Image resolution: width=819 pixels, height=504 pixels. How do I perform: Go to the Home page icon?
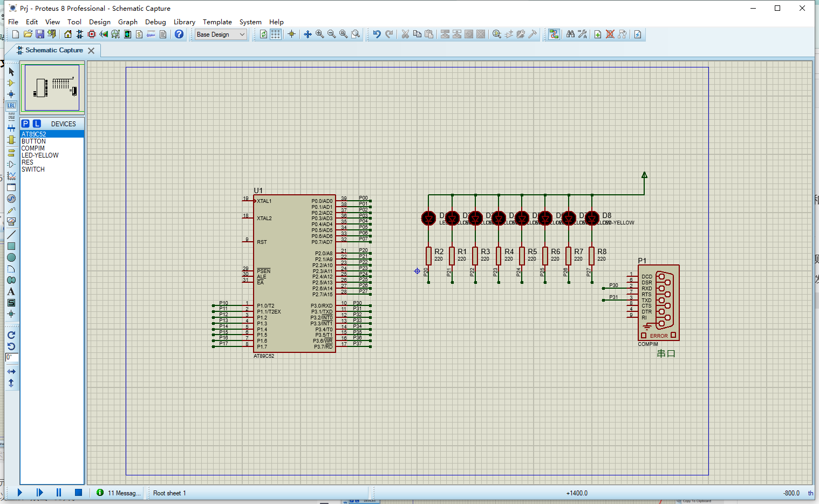coord(67,34)
